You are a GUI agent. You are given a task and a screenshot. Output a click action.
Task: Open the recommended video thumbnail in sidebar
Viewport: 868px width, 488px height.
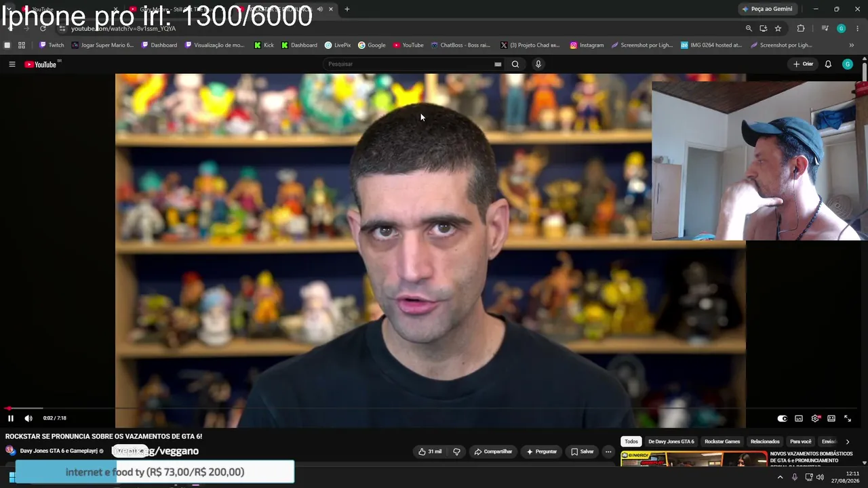[694, 460]
